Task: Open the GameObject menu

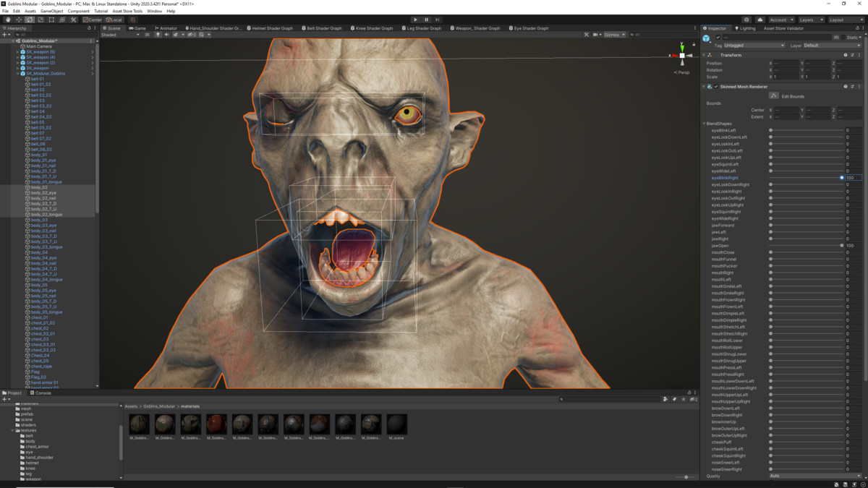Action: (51, 11)
